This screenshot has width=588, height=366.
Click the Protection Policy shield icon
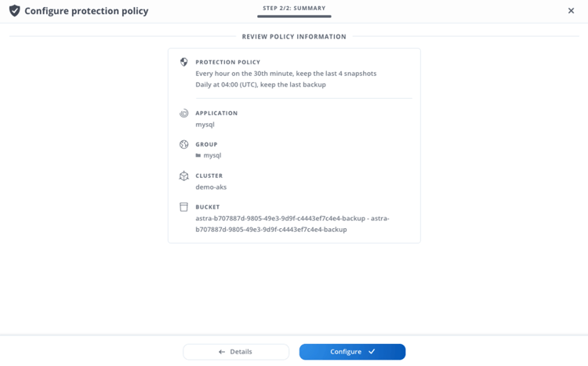point(184,62)
